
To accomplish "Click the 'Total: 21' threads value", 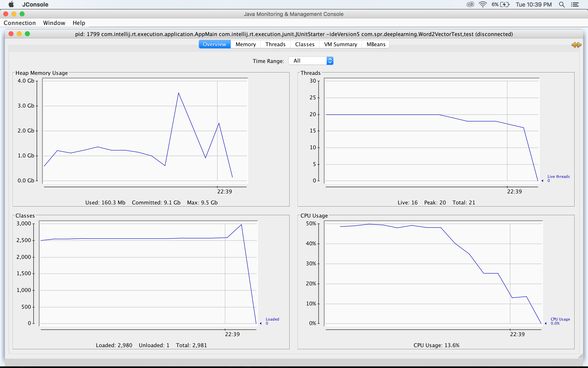I will (x=464, y=202).
